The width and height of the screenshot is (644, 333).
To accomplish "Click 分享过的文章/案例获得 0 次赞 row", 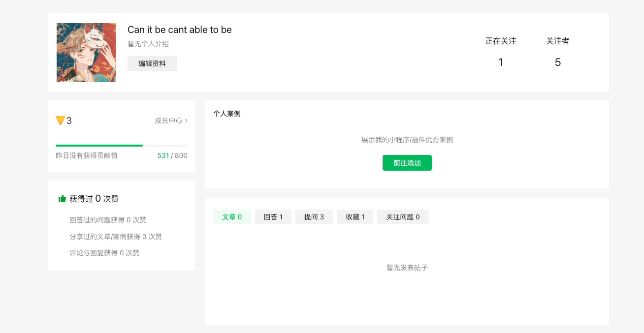I will [116, 237].
